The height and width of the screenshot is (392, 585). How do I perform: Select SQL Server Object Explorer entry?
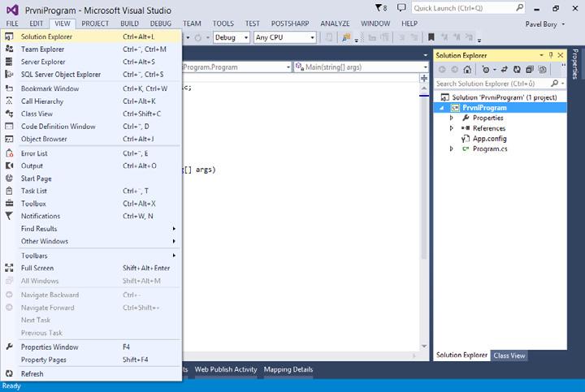[x=91, y=74]
